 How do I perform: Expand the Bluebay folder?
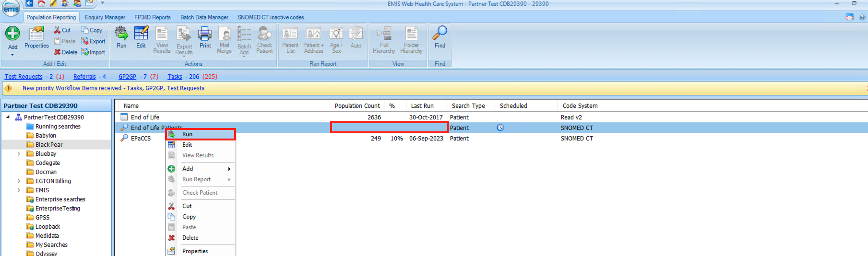(x=19, y=154)
